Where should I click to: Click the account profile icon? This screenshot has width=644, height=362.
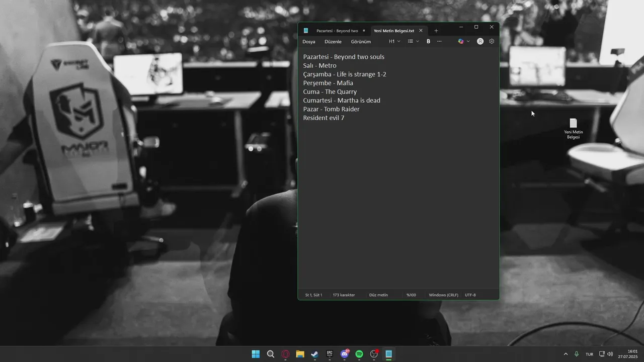pyautogui.click(x=480, y=41)
